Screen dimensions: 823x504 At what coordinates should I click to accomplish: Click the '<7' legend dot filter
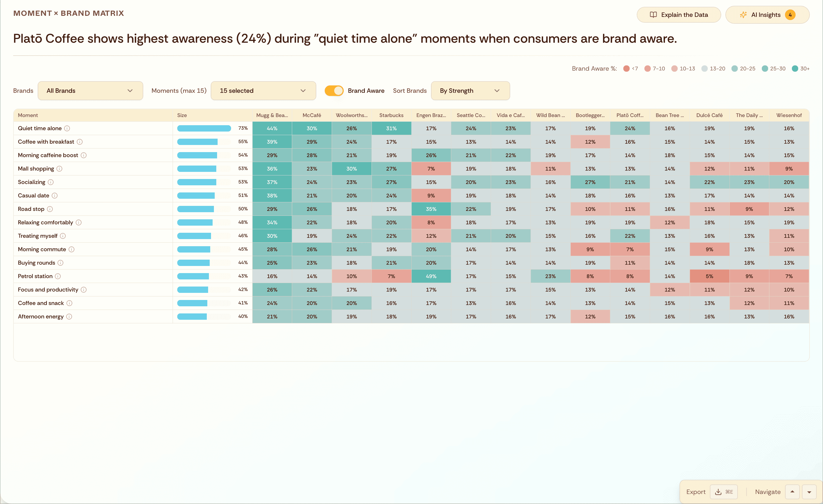click(626, 69)
